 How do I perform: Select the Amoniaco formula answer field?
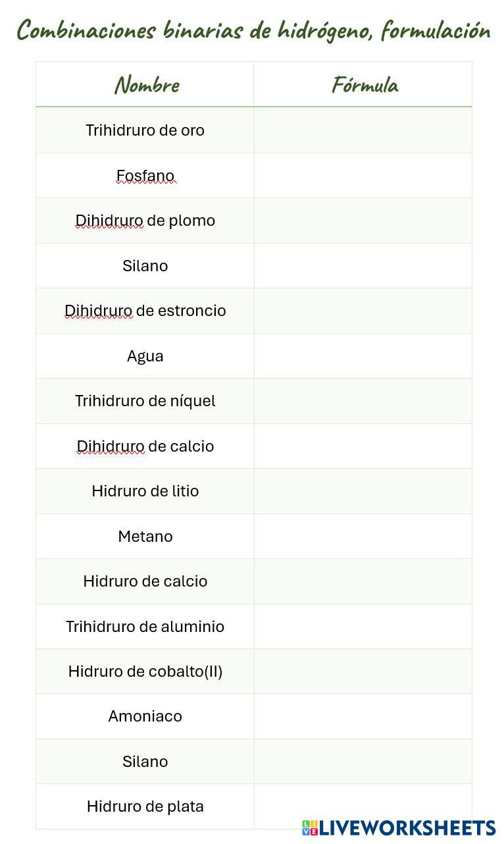(x=363, y=716)
